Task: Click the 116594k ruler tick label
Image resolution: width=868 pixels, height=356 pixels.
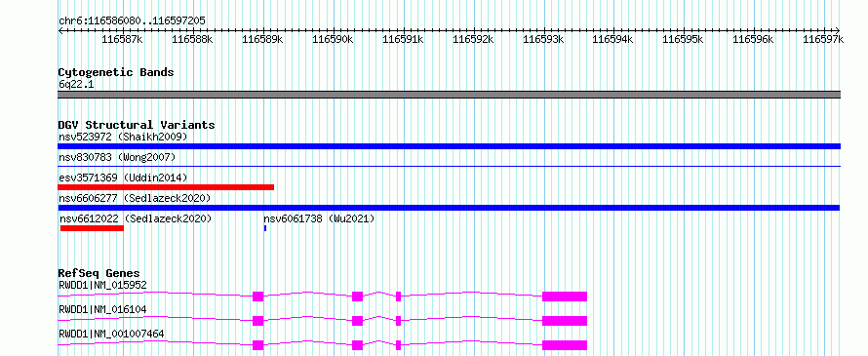Action: click(x=613, y=39)
